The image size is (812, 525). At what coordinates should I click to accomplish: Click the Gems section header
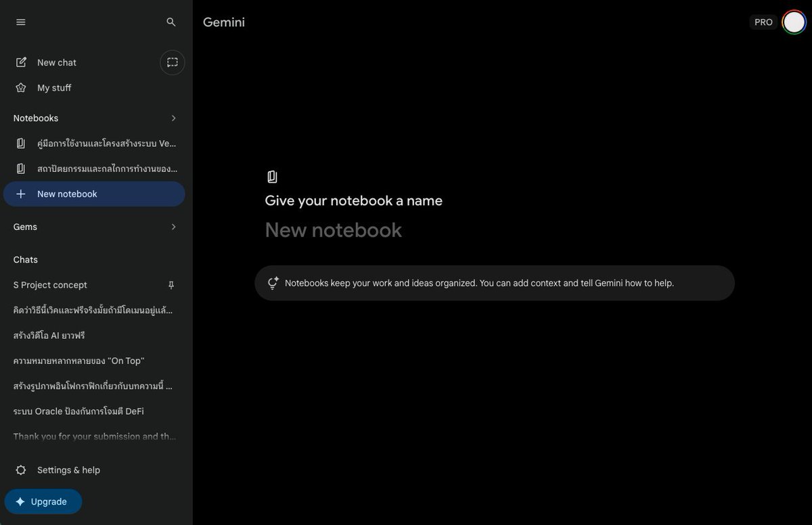tap(25, 227)
